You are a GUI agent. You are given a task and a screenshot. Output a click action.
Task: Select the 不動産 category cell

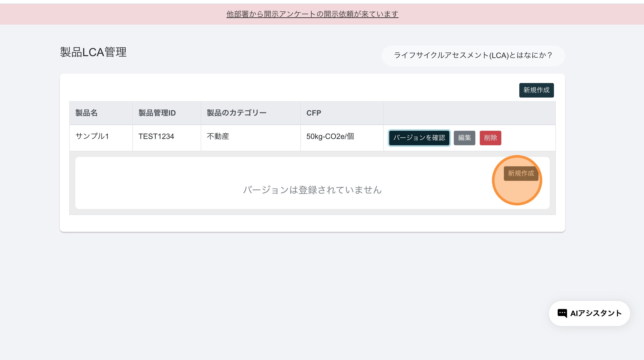point(218,137)
